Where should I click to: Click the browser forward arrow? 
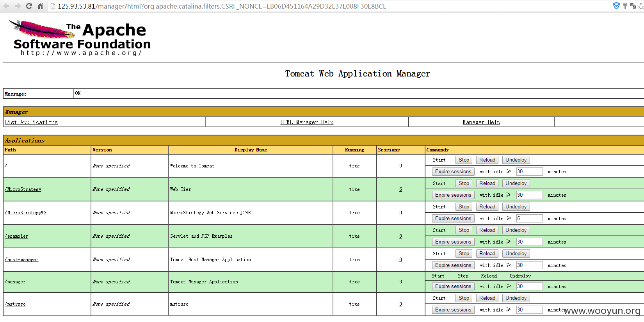click(x=18, y=6)
